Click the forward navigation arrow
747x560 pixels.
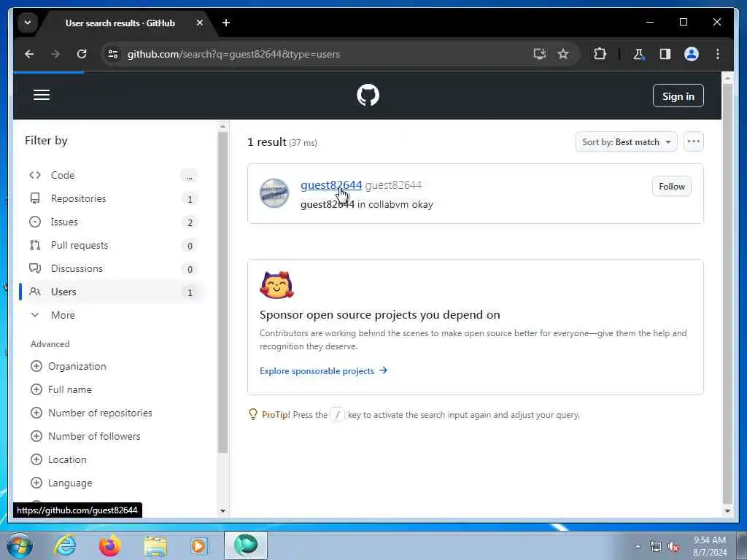(55, 54)
